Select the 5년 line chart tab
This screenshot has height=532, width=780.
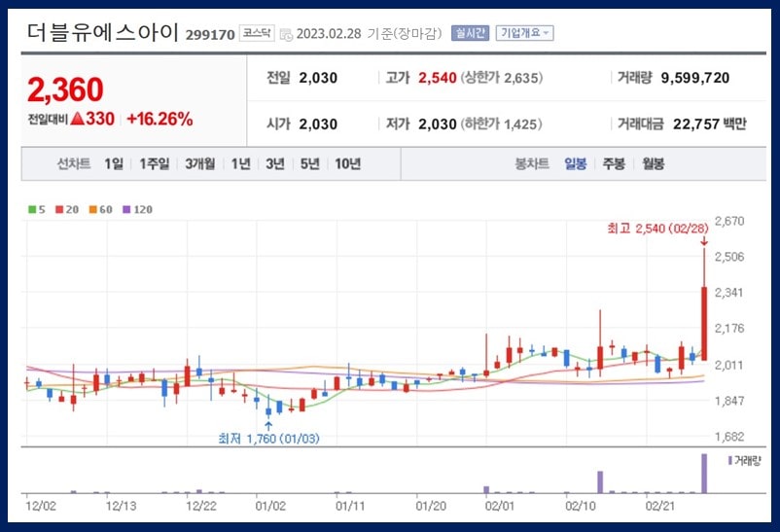tap(310, 163)
